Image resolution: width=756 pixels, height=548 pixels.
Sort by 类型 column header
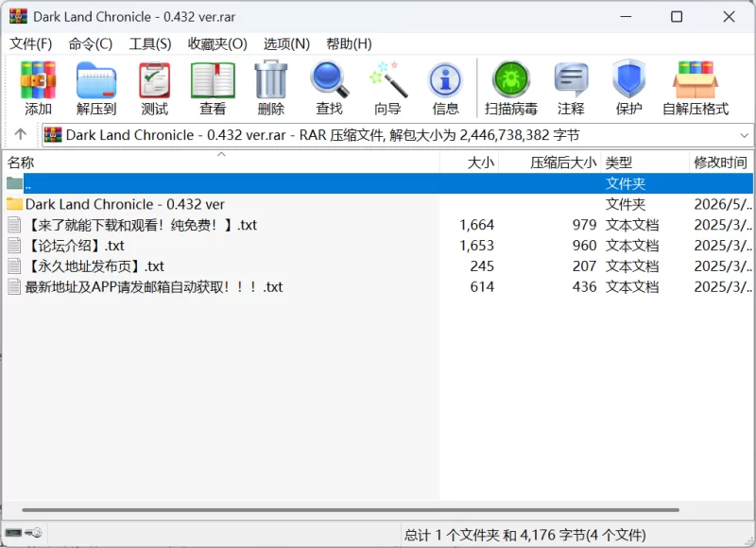pos(645,163)
